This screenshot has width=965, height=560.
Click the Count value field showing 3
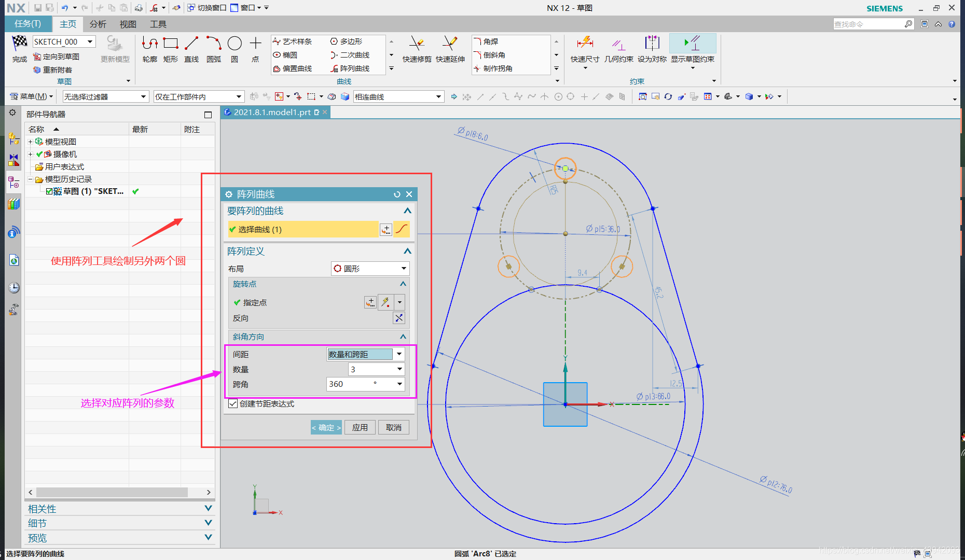(371, 369)
